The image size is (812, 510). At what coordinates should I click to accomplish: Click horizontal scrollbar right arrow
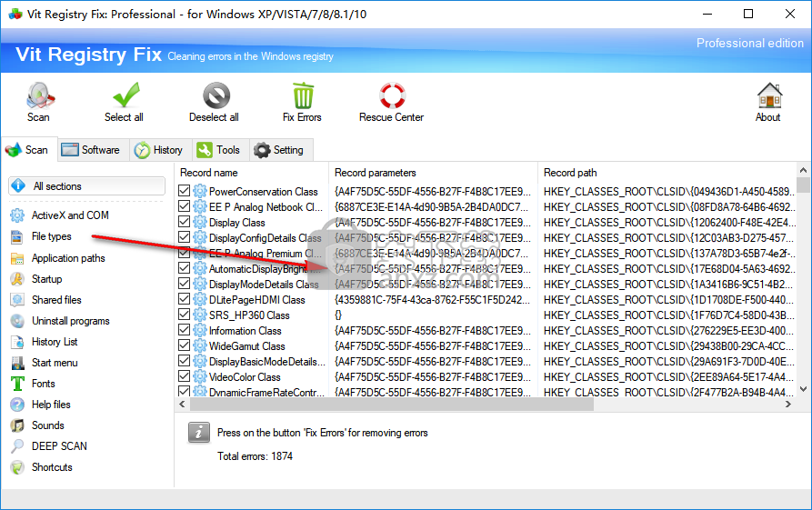(x=788, y=404)
